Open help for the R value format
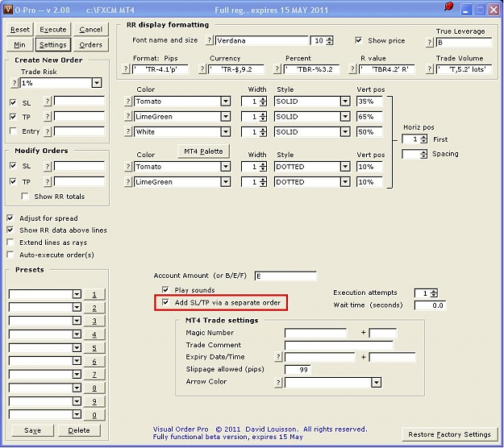 pos(352,68)
